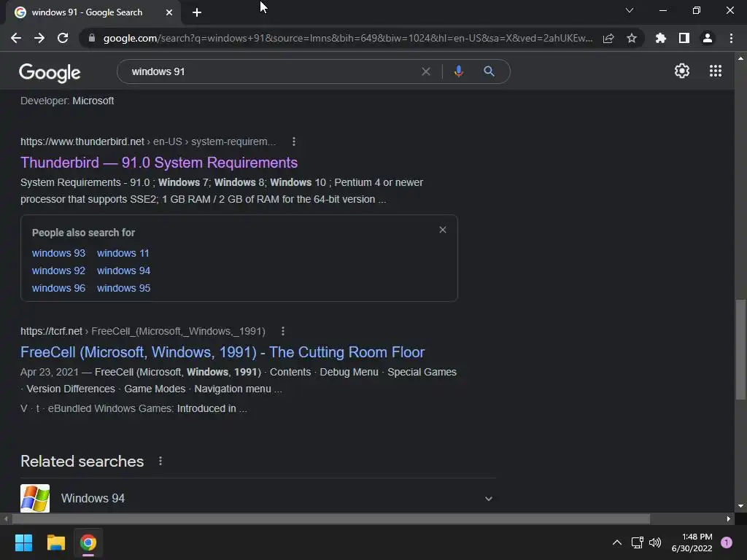Go forward to the next page

[39, 38]
